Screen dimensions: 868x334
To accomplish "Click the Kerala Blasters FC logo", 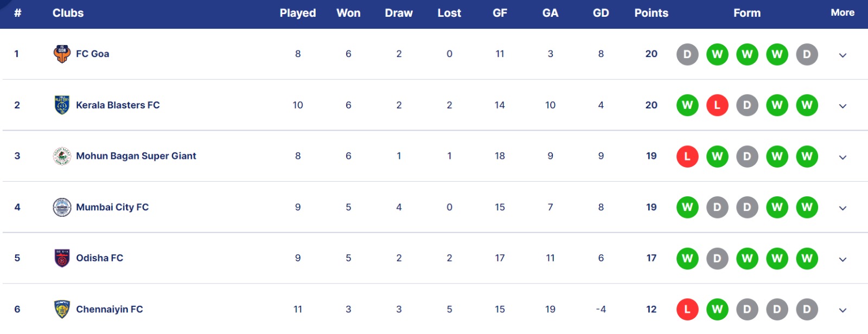I will click(62, 105).
